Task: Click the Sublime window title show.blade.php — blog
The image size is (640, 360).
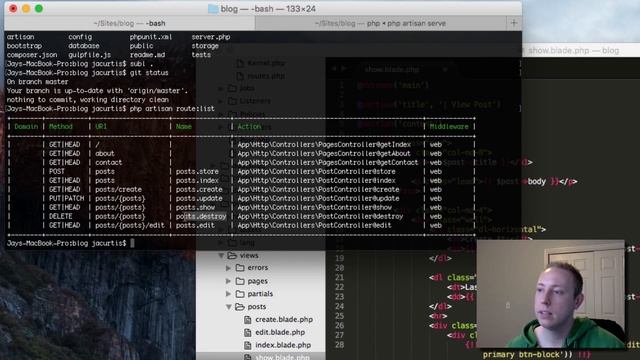Action: click(573, 51)
